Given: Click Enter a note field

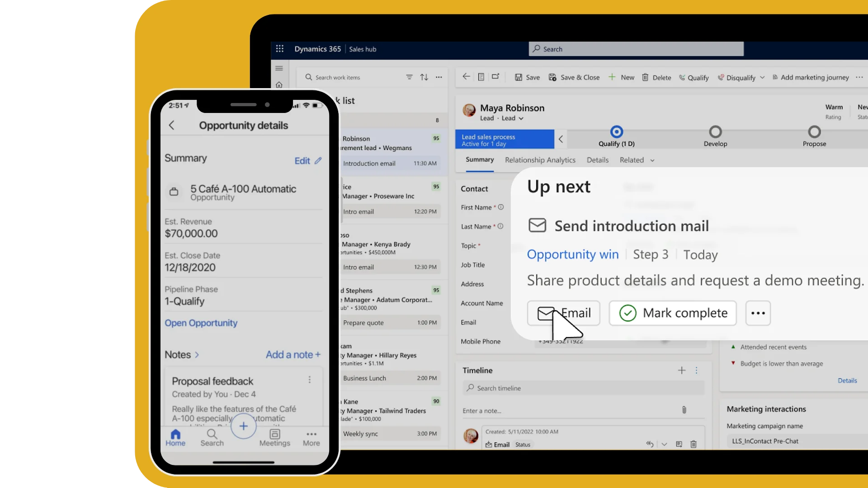Looking at the screenshot, I should click(x=570, y=411).
